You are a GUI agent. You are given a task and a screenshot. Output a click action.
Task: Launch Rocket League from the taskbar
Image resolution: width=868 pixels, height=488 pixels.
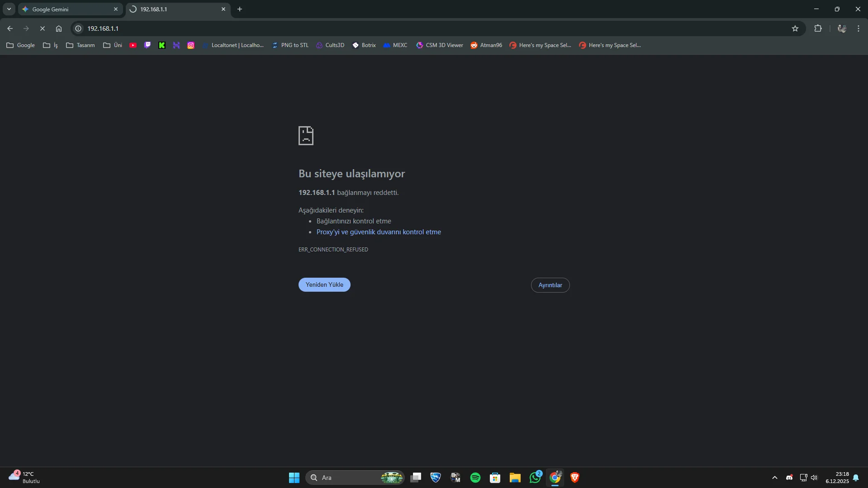[x=436, y=478]
